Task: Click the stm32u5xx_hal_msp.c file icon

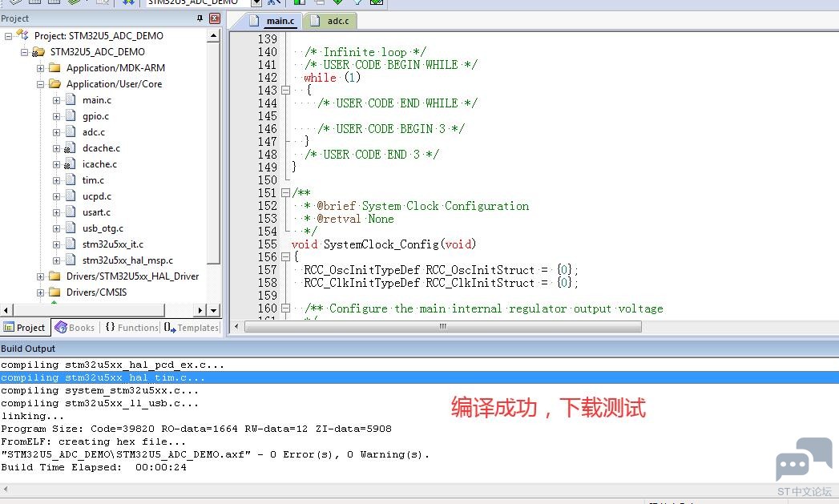Action: pos(71,260)
